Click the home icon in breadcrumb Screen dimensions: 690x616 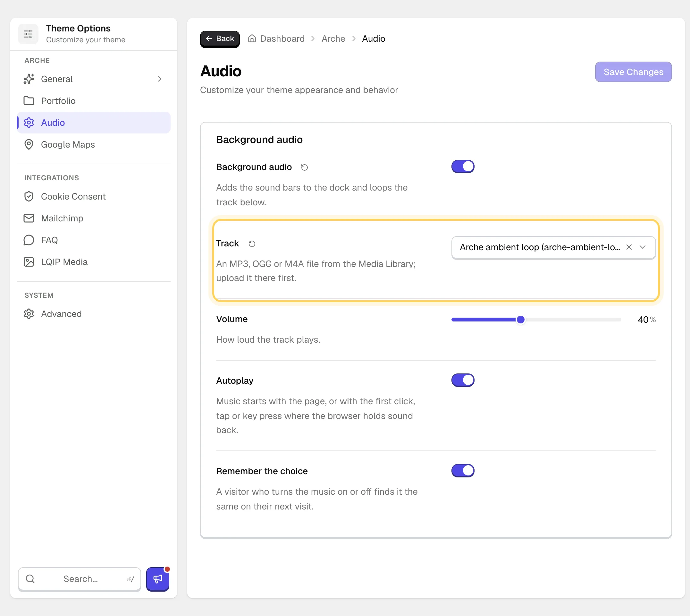point(252,38)
